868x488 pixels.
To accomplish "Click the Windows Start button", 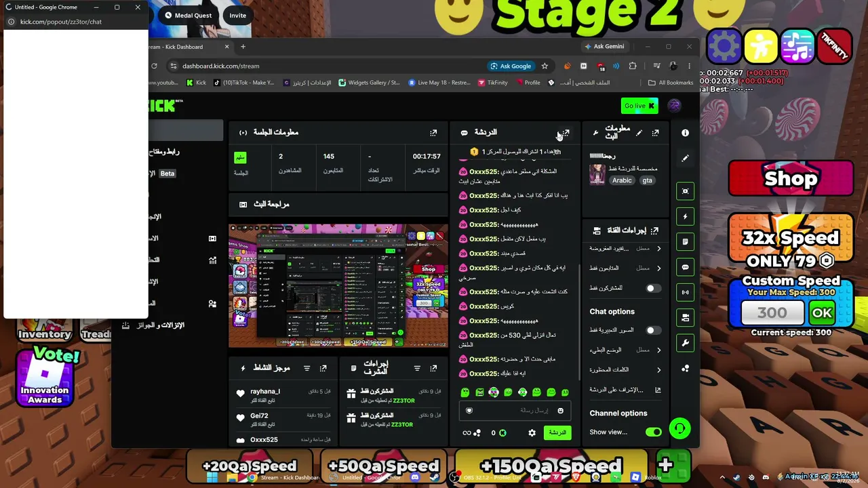I will (212, 477).
